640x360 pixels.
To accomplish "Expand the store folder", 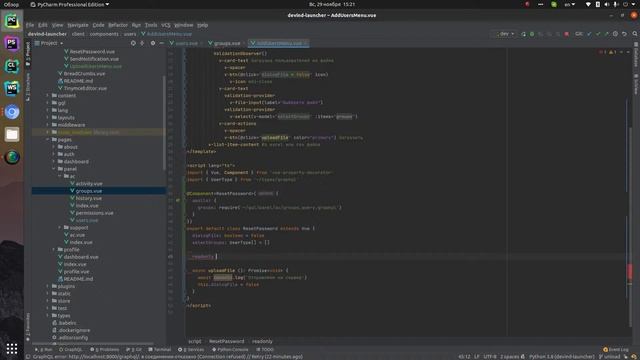I will (48, 301).
